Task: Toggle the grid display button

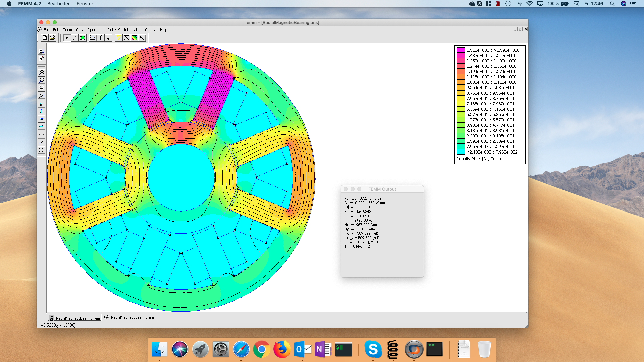Action: pos(41,135)
